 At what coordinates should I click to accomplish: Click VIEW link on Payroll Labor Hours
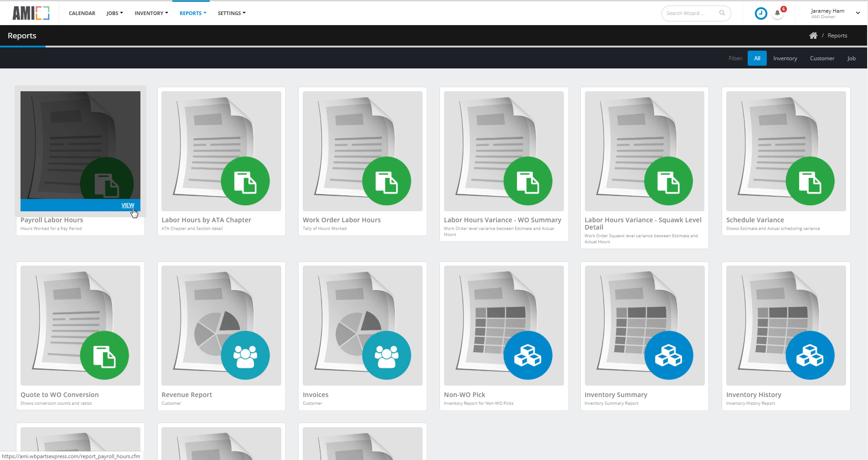tap(128, 205)
